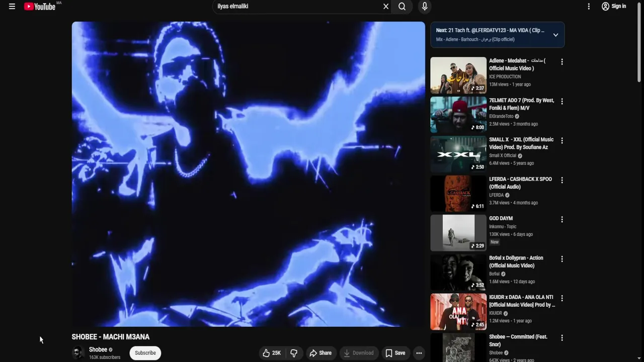
Task: Save the video to a playlist
Action: pyautogui.click(x=395, y=353)
